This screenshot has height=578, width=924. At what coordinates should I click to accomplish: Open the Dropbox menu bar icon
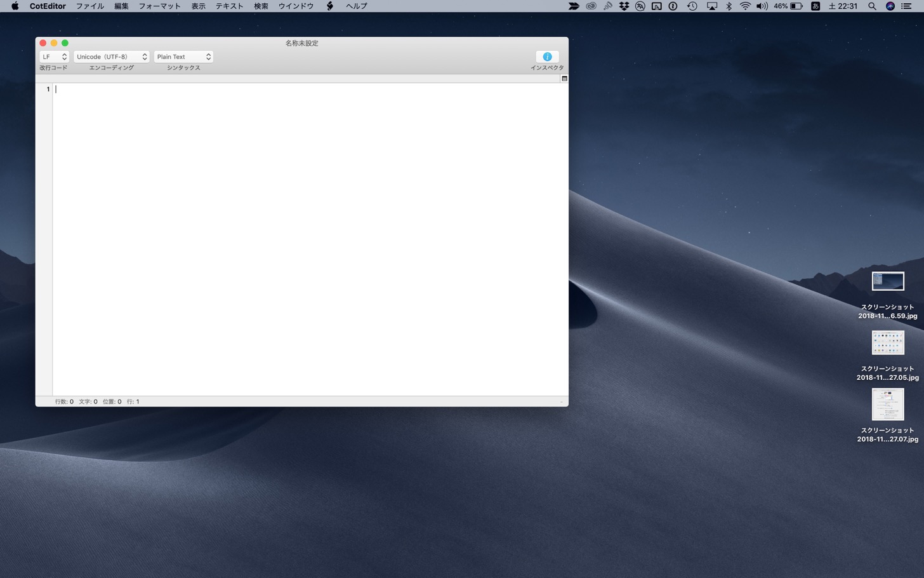[x=624, y=6]
